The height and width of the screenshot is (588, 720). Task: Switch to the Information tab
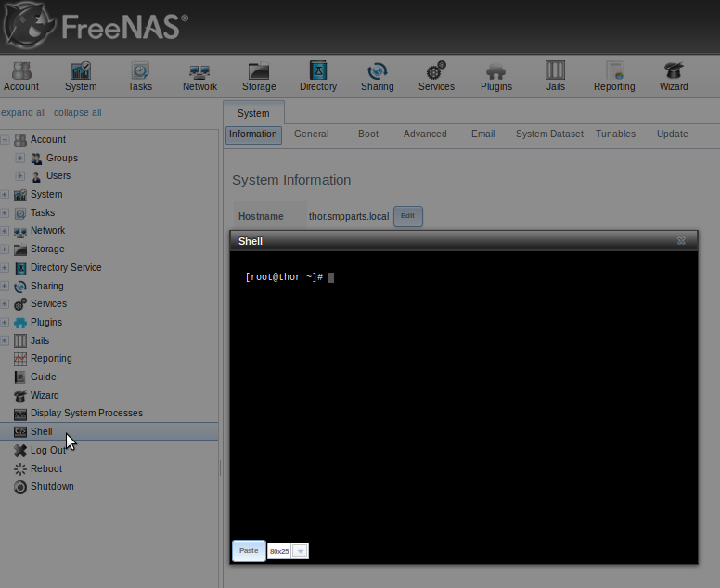coord(253,134)
